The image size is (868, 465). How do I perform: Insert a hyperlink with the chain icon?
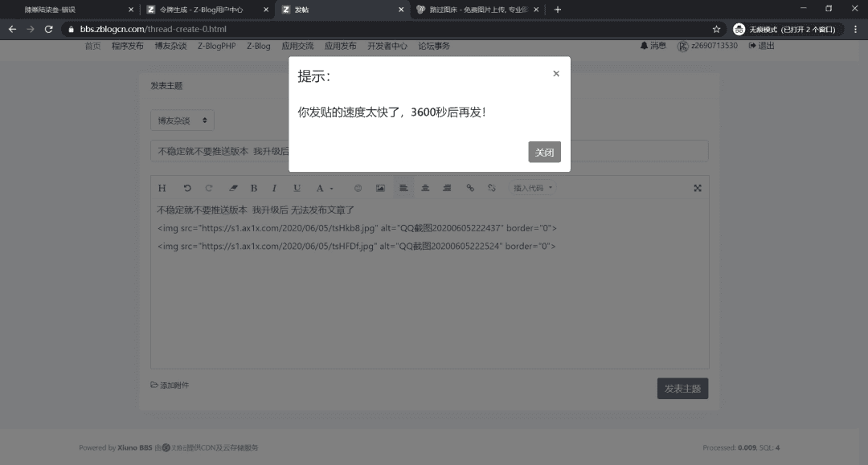[x=470, y=187]
